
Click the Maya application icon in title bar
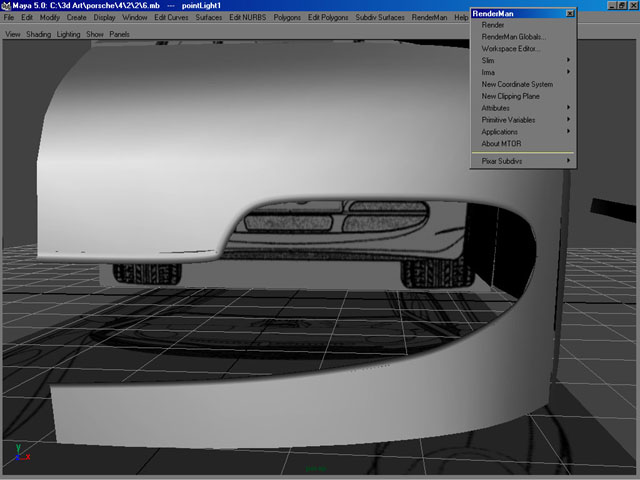(6, 6)
